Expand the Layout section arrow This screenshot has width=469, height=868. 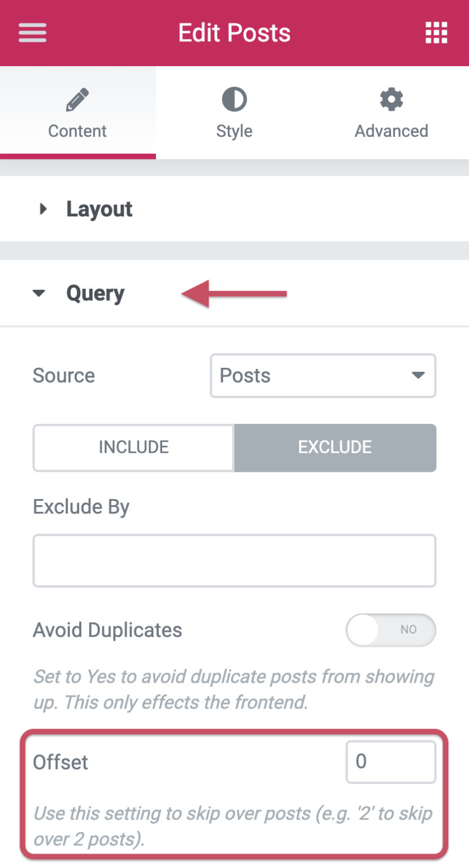[43, 209]
